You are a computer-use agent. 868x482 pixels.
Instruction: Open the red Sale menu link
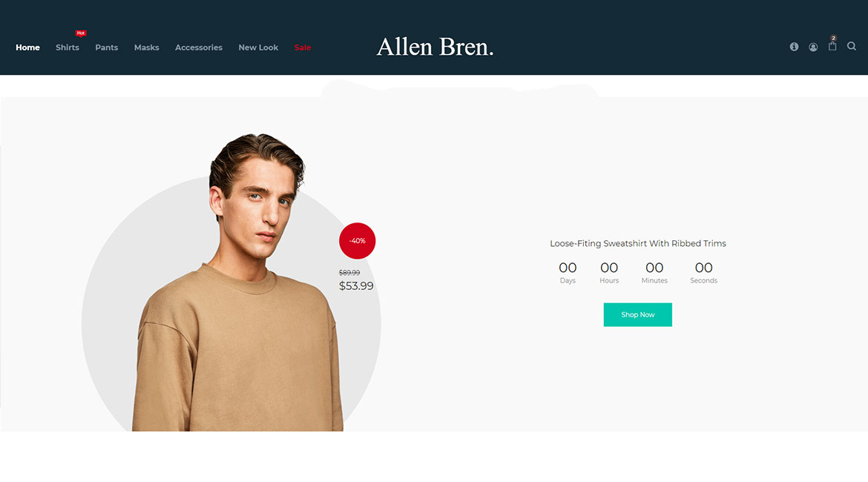[x=302, y=47]
